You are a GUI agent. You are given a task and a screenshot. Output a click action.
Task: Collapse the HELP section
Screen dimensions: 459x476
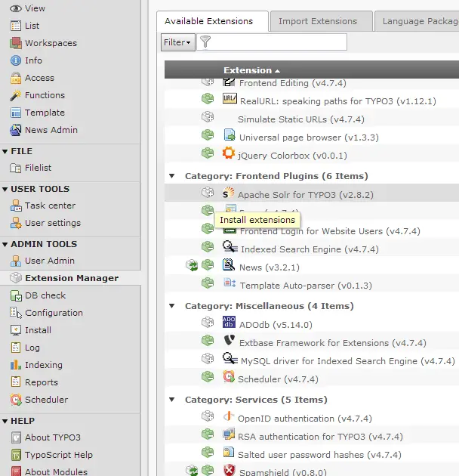tap(5, 421)
